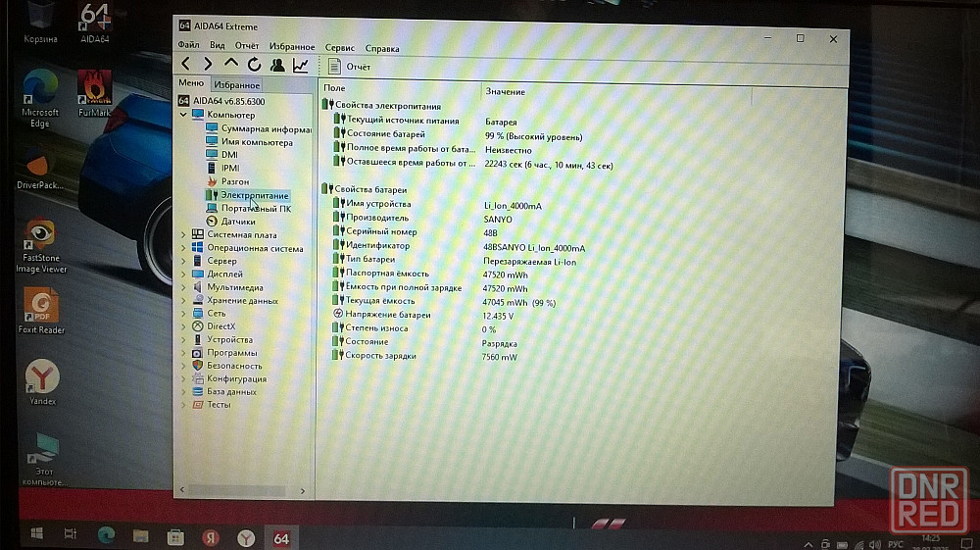Click the refresh toolbar icon
Image resolution: width=980 pixels, height=550 pixels.
[254, 64]
